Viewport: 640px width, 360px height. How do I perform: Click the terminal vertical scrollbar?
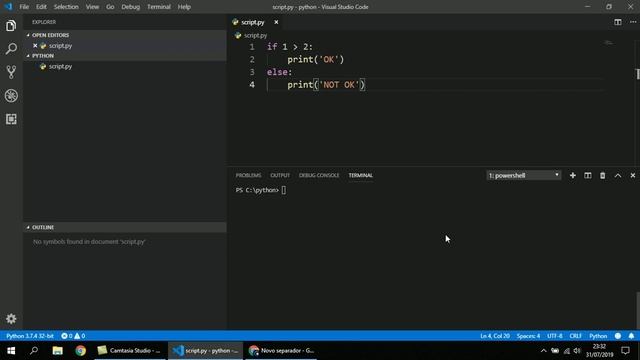coord(638,311)
